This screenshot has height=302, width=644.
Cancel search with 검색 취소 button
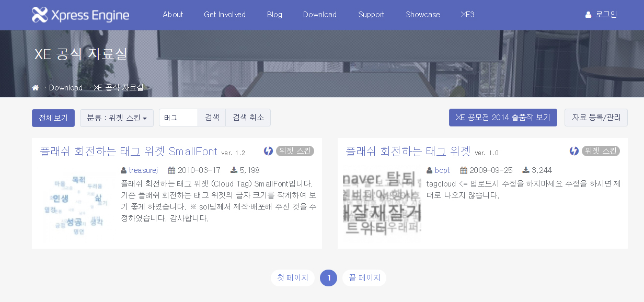pyautogui.click(x=248, y=118)
